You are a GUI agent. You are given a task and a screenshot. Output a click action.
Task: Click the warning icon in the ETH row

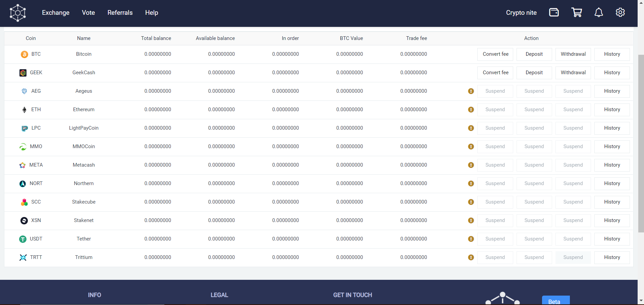point(471,110)
